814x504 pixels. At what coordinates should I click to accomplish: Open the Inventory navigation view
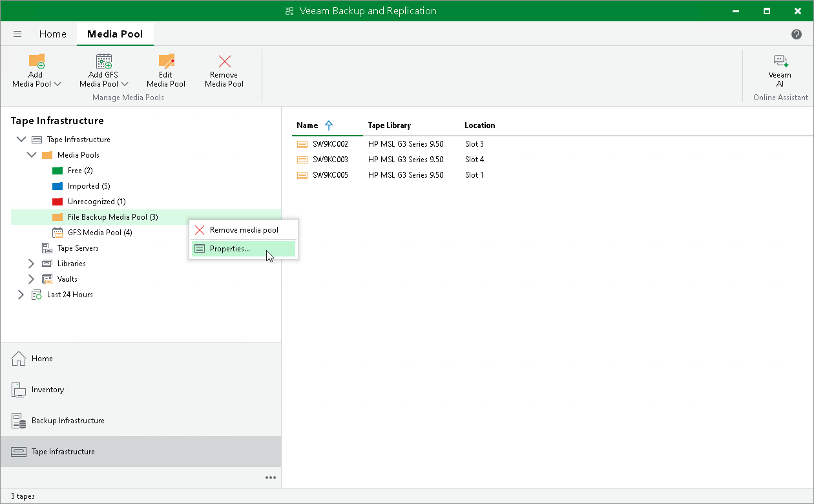(141, 390)
